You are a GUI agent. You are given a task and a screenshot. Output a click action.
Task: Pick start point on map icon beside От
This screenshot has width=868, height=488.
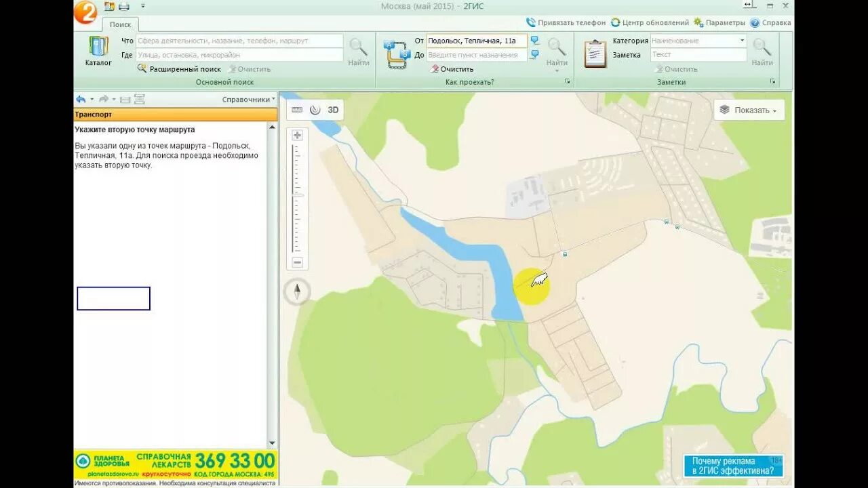[535, 41]
